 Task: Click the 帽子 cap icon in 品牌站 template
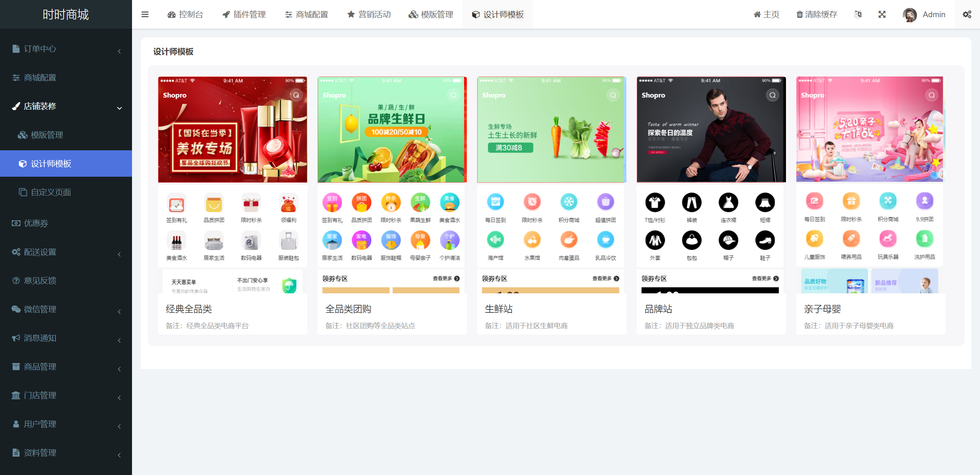coord(728,240)
